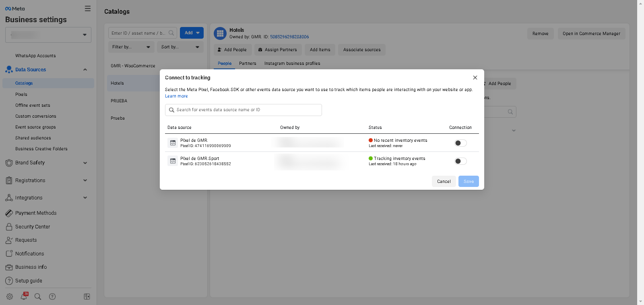
Task: Follow the Learn more link
Action: pyautogui.click(x=176, y=96)
